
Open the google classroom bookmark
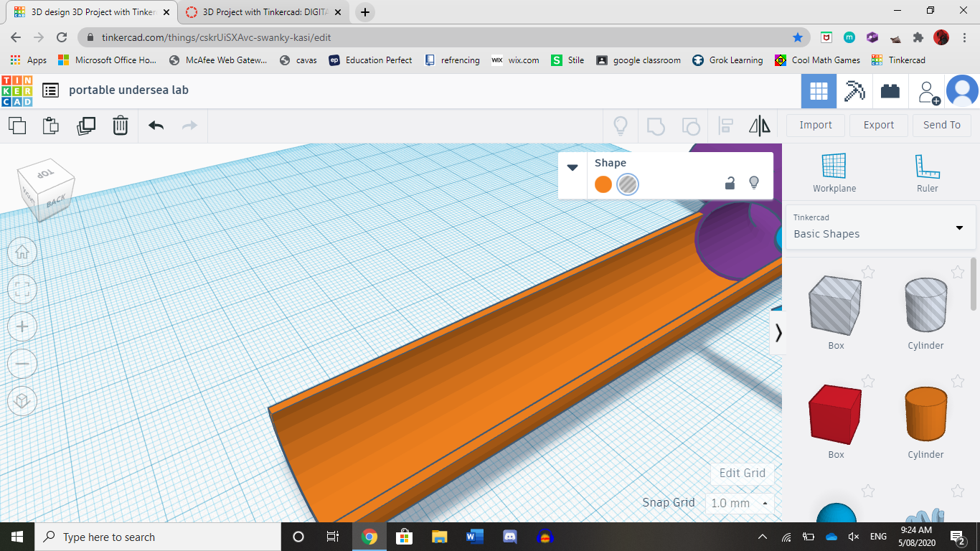[639, 60]
